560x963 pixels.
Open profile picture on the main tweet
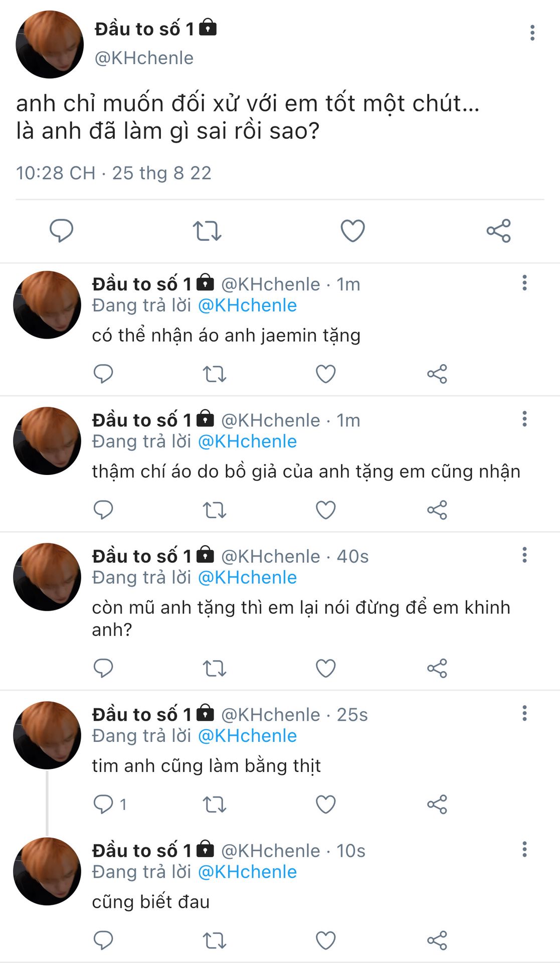click(50, 44)
